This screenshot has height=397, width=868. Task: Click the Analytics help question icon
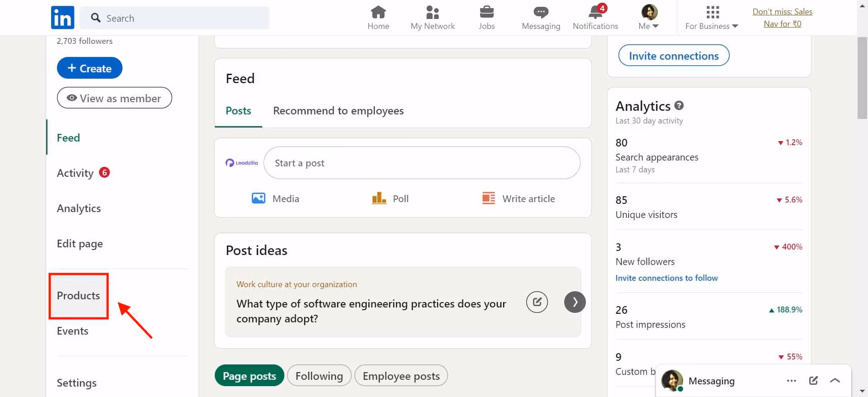point(679,105)
